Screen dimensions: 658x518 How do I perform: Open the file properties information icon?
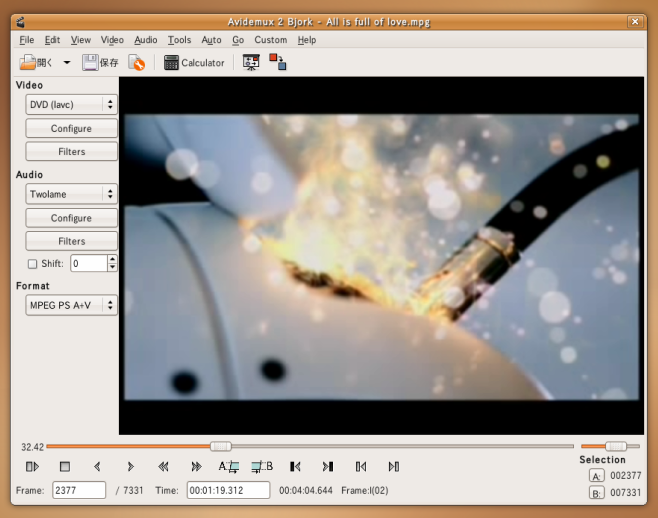[136, 63]
